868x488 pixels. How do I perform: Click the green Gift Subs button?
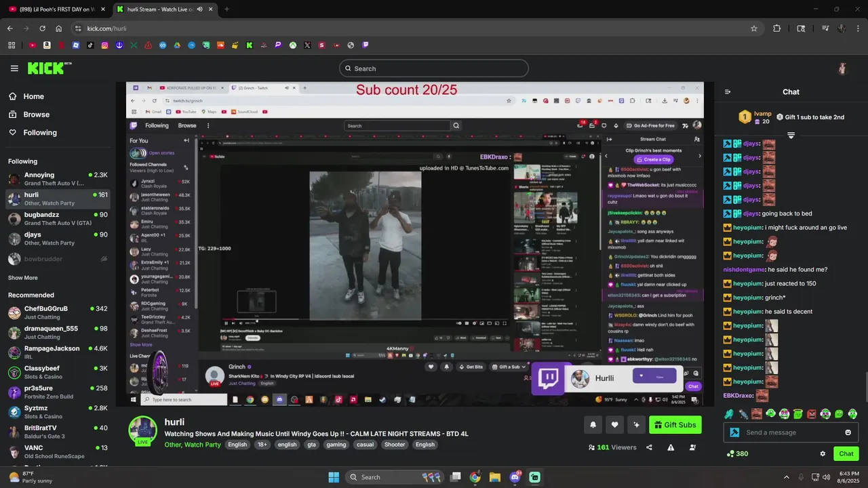(675, 425)
